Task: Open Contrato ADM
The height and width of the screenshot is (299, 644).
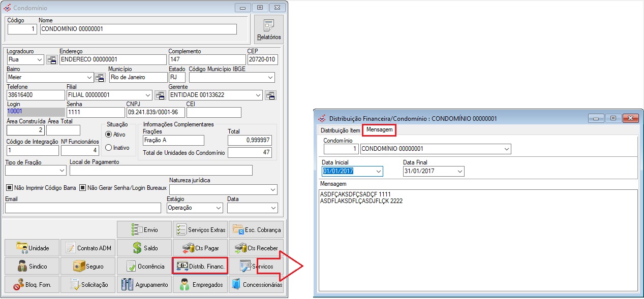Action: [x=88, y=248]
